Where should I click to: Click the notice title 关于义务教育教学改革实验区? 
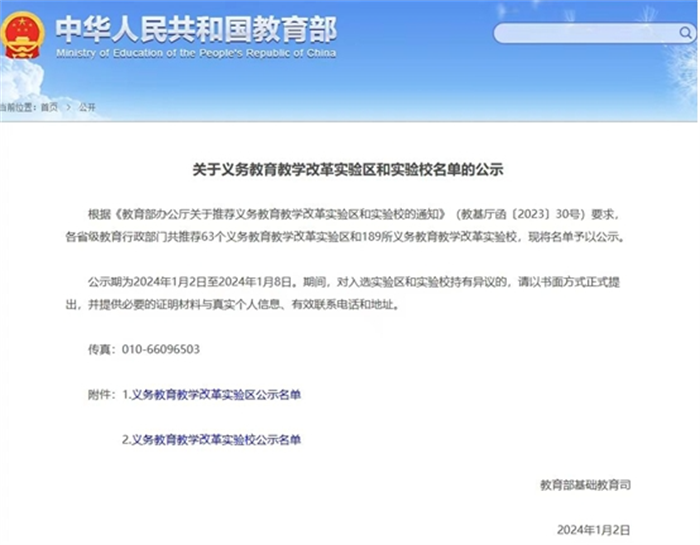coord(348,170)
